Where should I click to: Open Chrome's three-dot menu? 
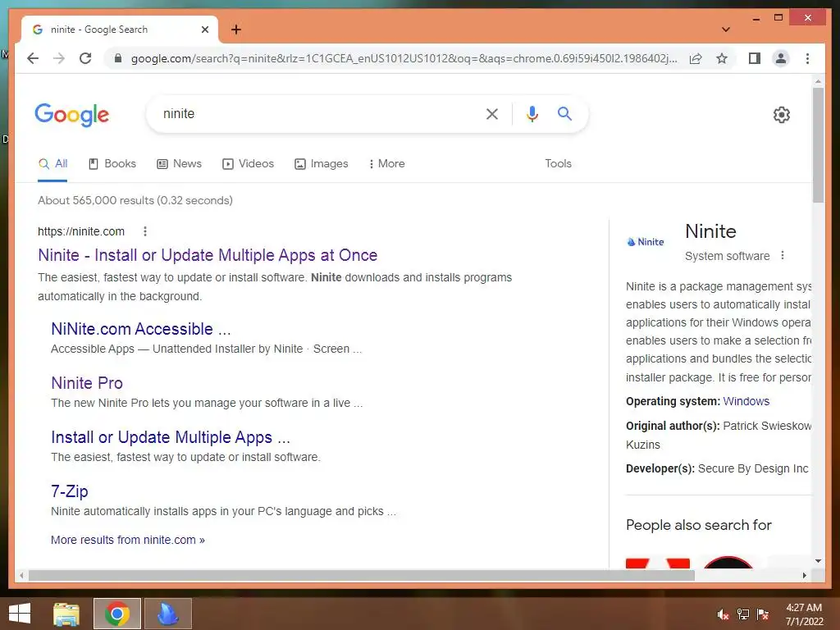click(807, 58)
